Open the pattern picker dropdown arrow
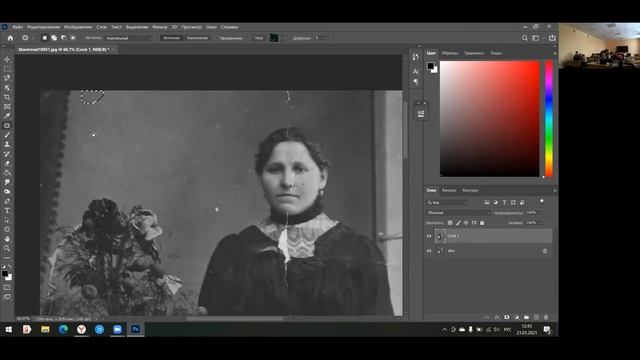The width and height of the screenshot is (640, 360). tap(282, 38)
